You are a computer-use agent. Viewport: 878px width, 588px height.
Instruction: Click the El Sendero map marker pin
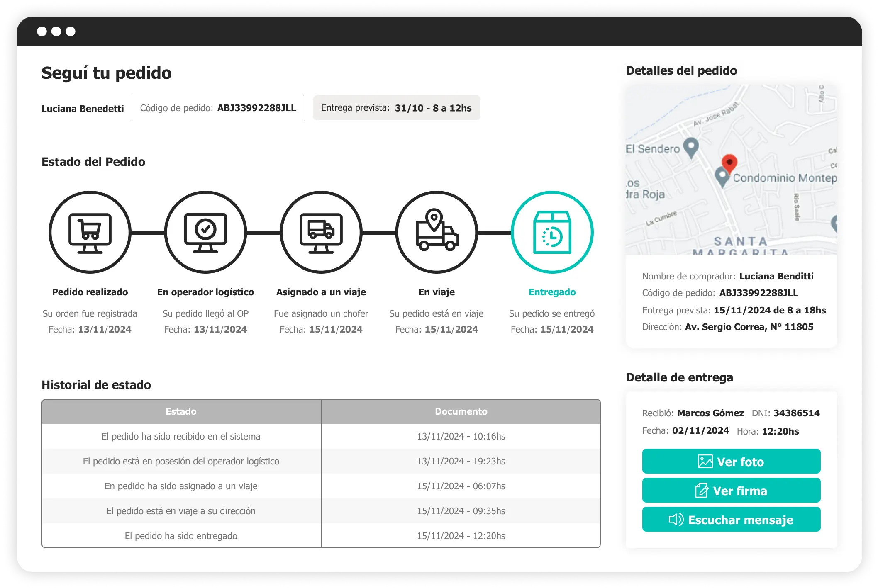[x=691, y=148]
